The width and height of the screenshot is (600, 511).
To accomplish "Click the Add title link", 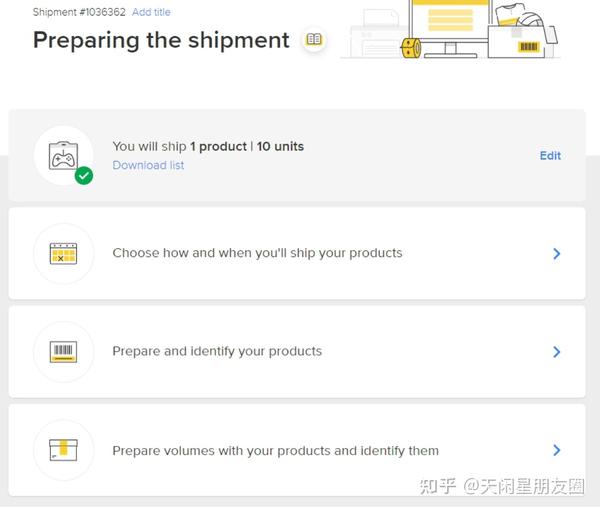I will click(x=151, y=12).
